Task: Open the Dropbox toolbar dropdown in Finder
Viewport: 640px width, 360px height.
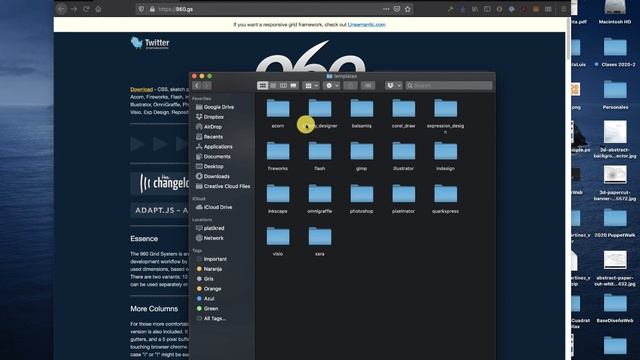Action: pos(394,85)
